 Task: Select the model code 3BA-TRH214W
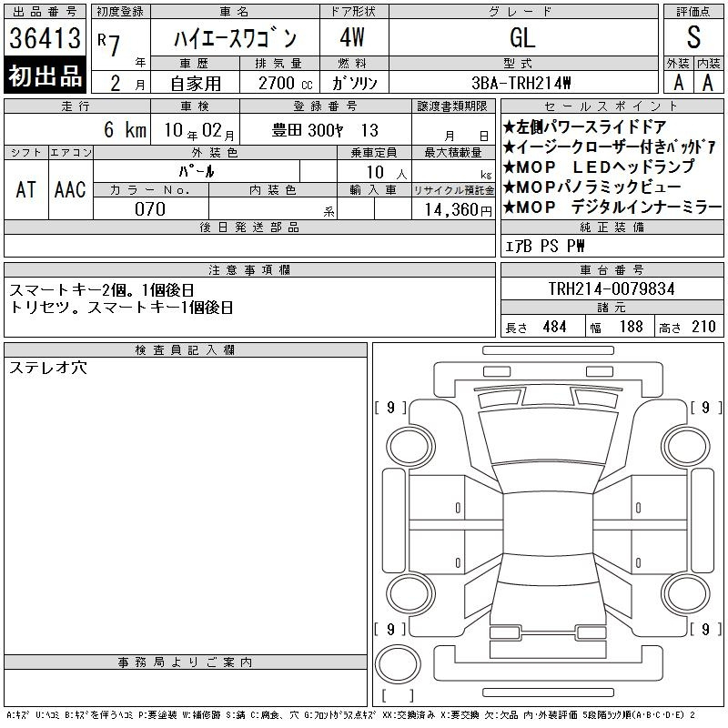[x=522, y=82]
